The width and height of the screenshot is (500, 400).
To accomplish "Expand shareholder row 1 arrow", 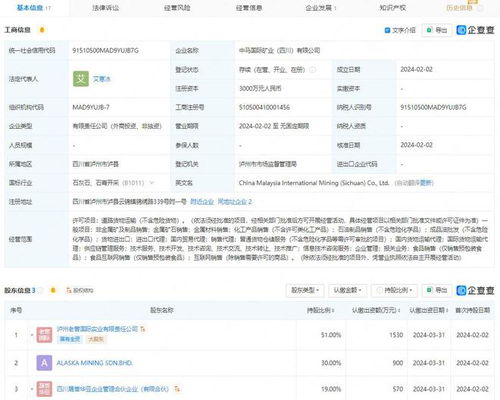I will click(x=32, y=335).
